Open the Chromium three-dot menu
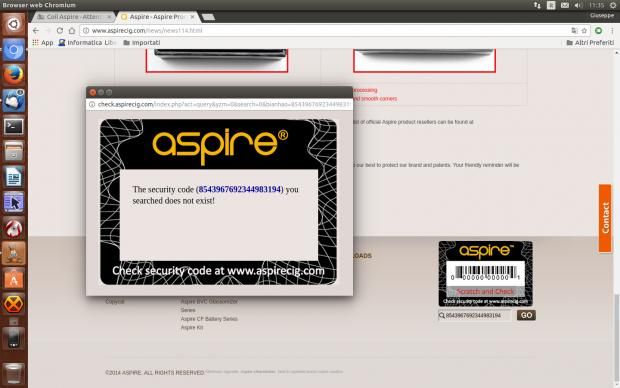Image resolution: width=620 pixels, height=388 pixels. (612, 30)
